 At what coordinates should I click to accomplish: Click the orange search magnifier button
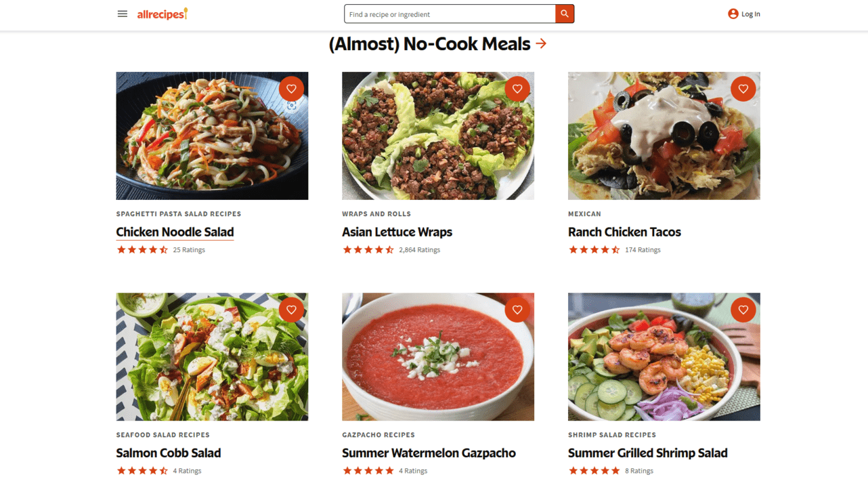pyautogui.click(x=565, y=14)
